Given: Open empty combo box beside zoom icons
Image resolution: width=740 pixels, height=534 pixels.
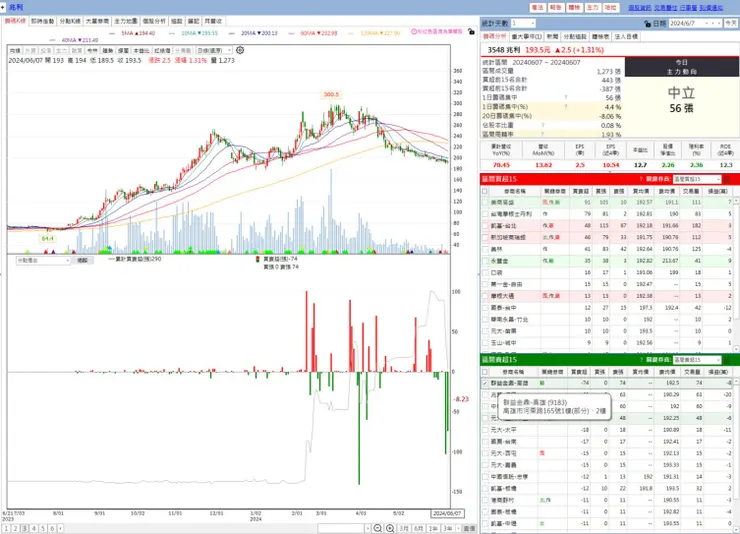Looking at the screenshot, I should tap(344, 528).
